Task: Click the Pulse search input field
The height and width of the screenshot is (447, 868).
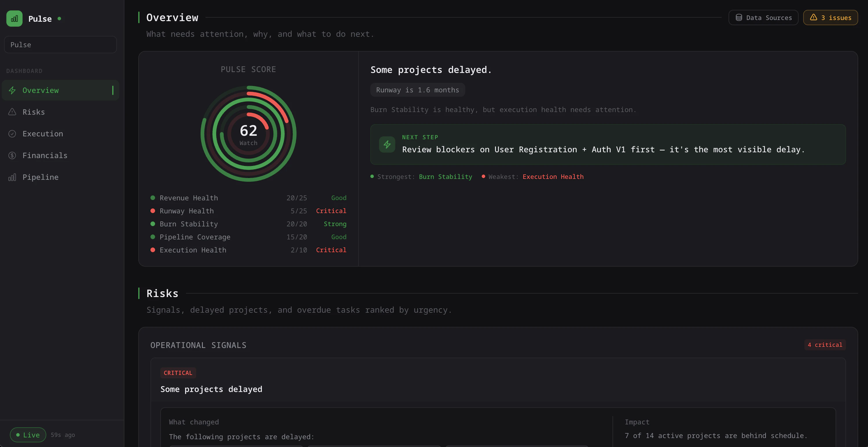Action: coord(60,44)
